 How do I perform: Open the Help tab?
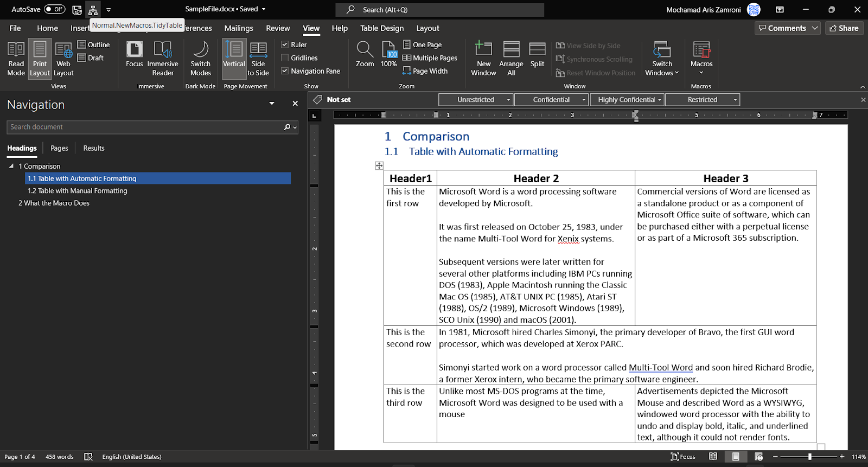coord(340,28)
